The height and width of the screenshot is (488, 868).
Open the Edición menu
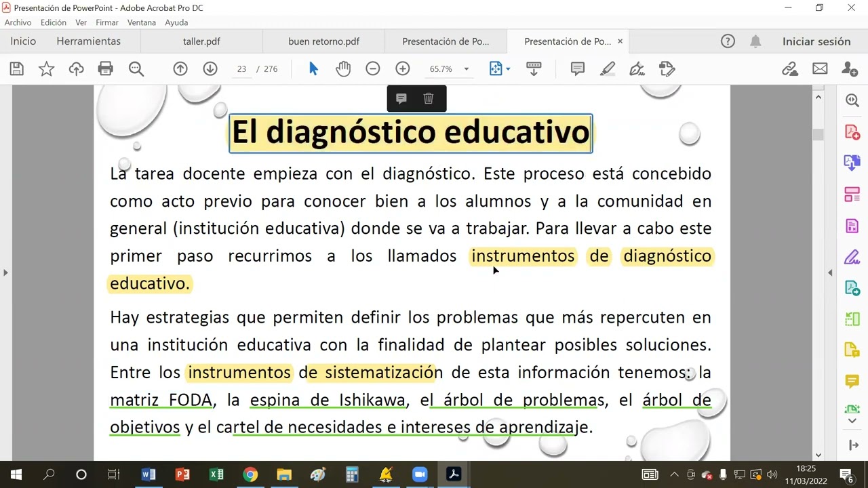pyautogui.click(x=54, y=22)
